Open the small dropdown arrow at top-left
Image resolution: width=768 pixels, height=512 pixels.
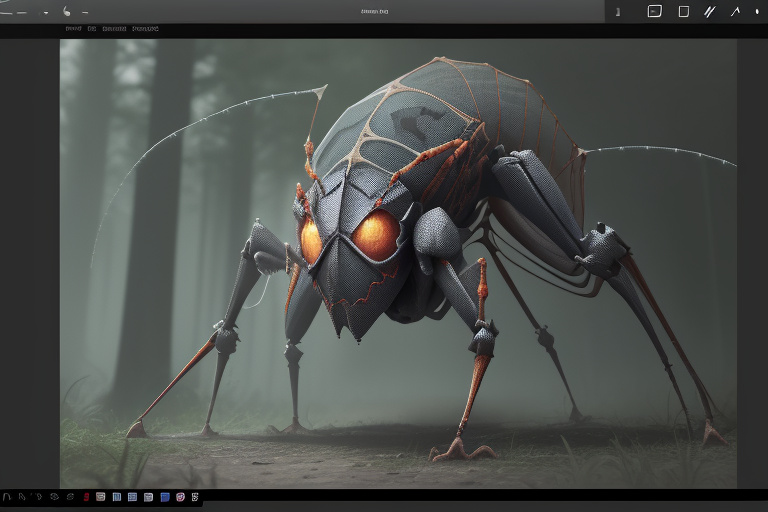(46, 12)
